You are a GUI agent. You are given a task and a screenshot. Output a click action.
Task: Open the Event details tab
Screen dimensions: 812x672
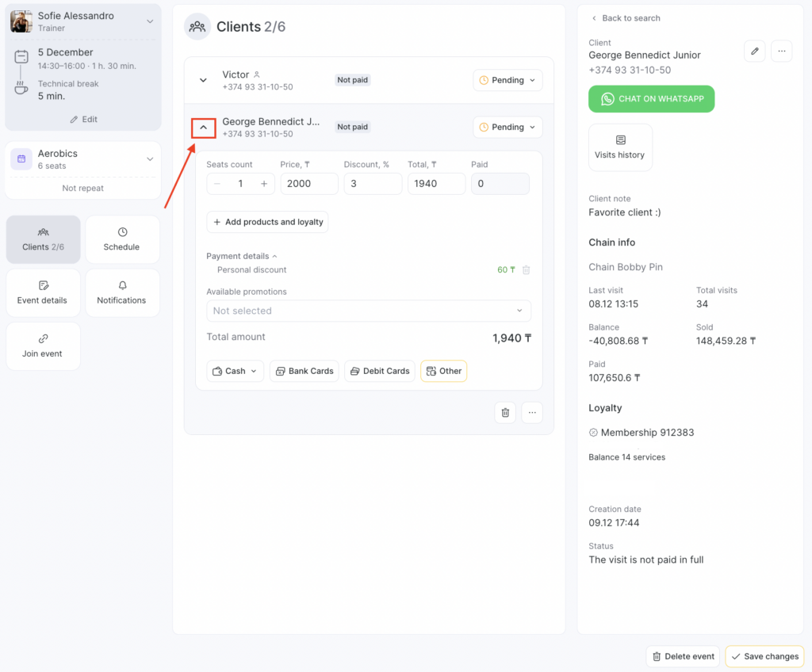pyautogui.click(x=43, y=292)
